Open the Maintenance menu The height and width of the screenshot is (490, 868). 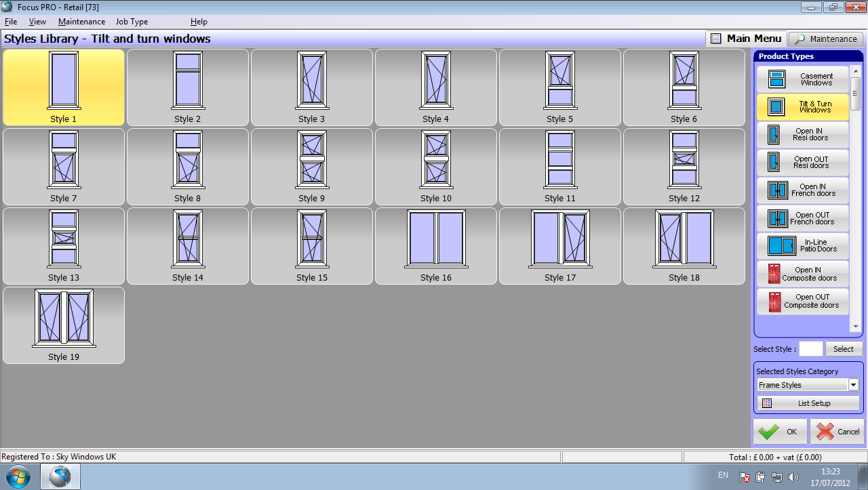[81, 22]
